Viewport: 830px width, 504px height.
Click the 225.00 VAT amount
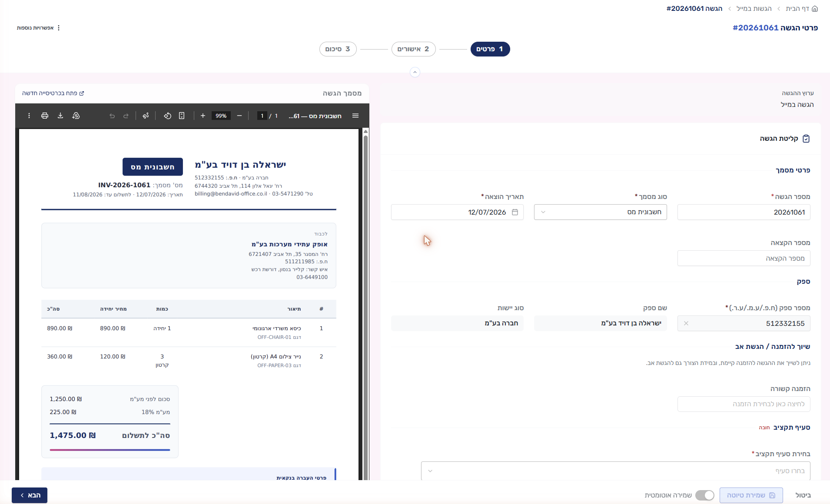(63, 412)
